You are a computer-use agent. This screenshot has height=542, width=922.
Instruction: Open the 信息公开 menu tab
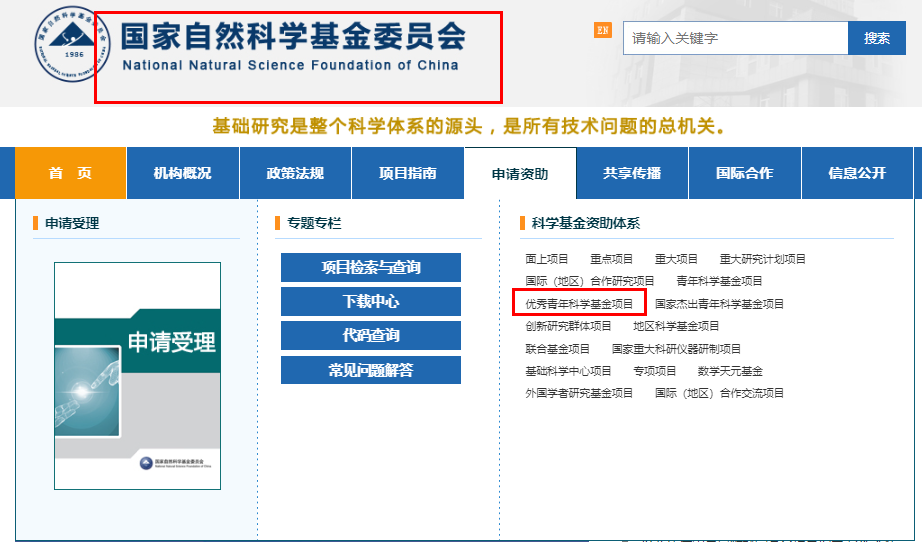(857, 173)
